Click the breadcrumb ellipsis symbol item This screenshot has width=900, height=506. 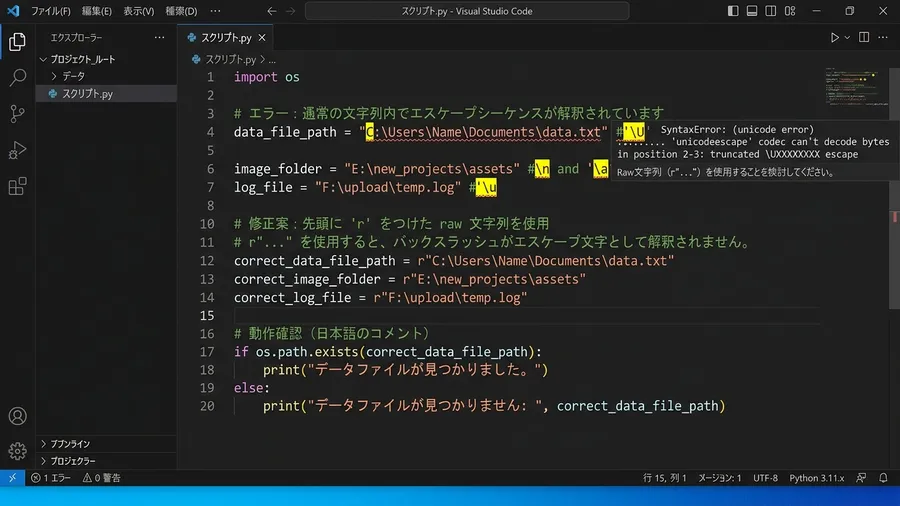coord(272,59)
